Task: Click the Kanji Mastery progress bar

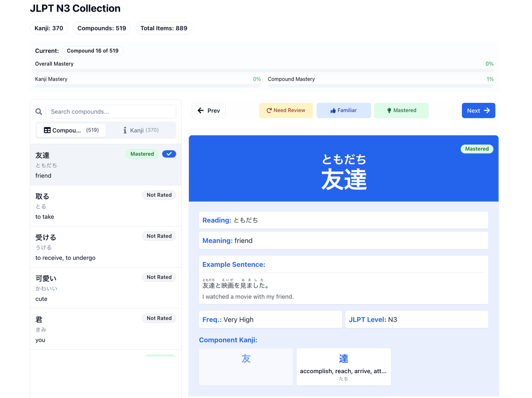Action: (x=148, y=86)
